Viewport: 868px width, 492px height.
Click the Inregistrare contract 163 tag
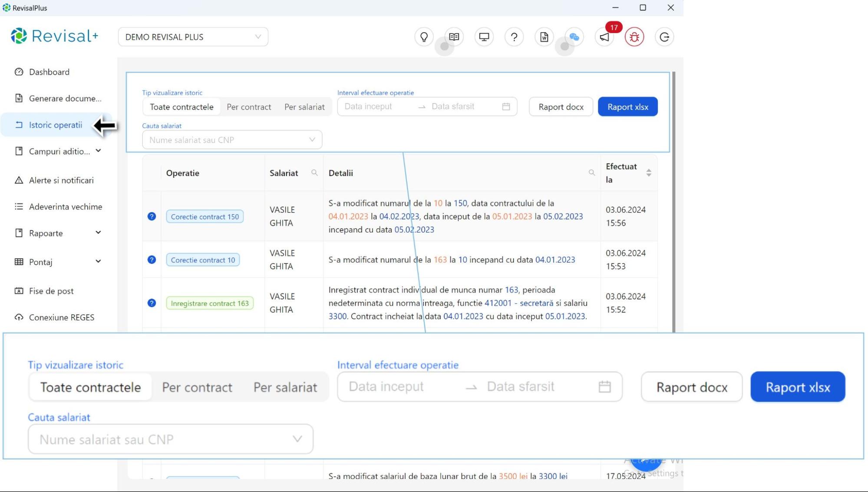tap(210, 303)
